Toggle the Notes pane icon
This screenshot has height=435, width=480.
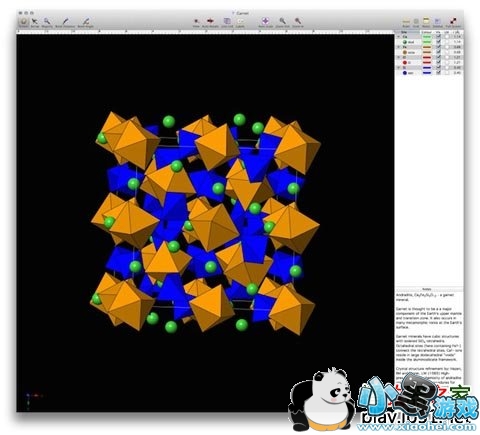(426, 23)
